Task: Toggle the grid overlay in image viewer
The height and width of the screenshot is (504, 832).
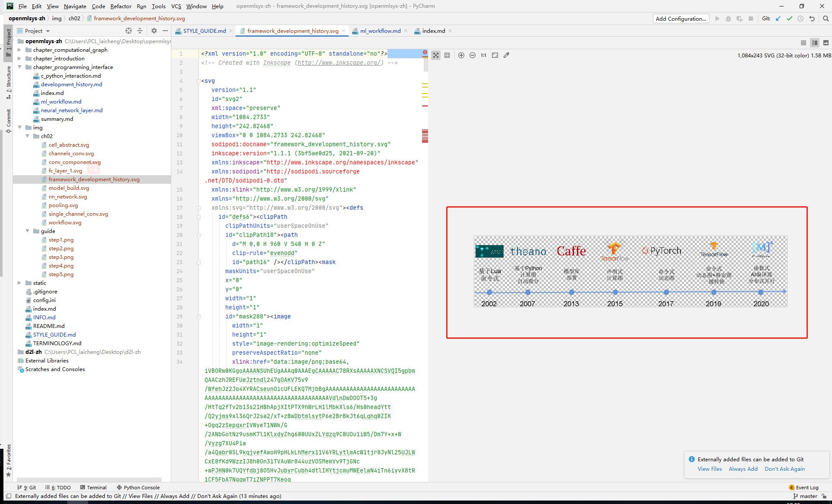Action: point(447,55)
